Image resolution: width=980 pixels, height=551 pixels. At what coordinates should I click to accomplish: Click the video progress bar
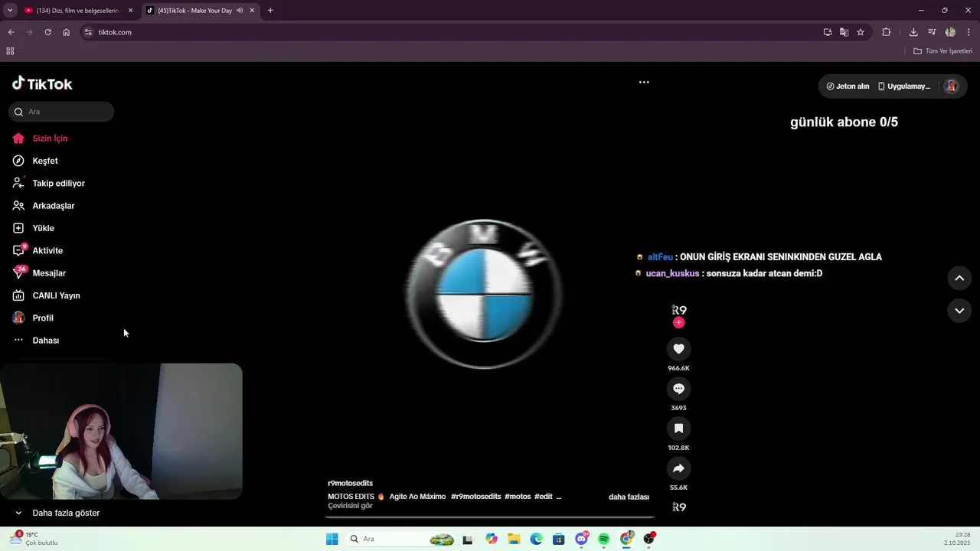pos(488,517)
